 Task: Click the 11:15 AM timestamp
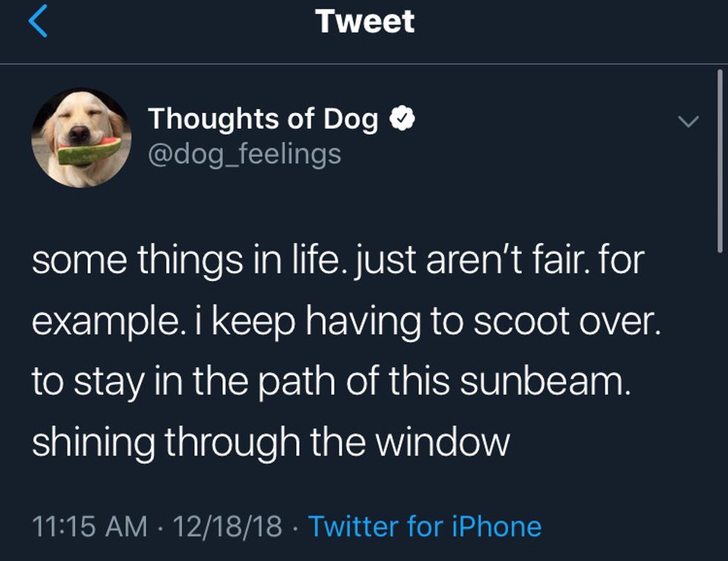pyautogui.click(x=90, y=526)
